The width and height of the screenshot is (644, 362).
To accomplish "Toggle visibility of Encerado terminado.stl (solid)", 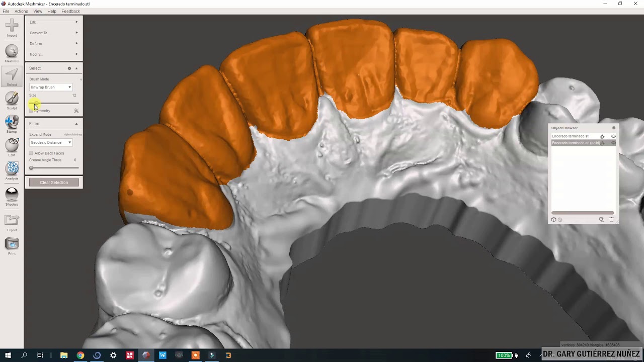I will click(x=613, y=143).
